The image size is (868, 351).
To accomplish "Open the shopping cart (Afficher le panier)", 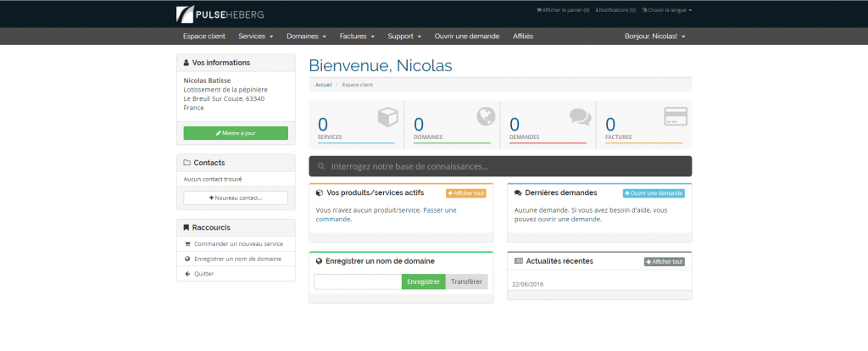I will 563,10.
